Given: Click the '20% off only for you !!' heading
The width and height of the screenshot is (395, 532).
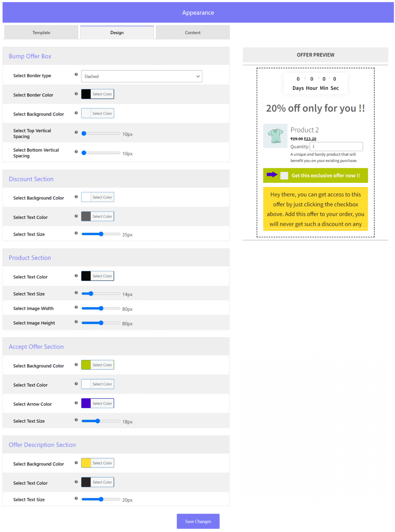Looking at the screenshot, I should (315, 108).
